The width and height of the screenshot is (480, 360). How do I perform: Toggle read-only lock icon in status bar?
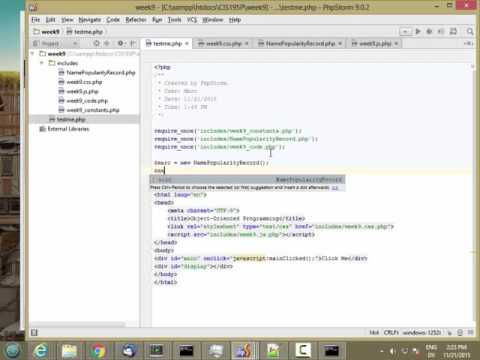pyautogui.click(x=450, y=333)
